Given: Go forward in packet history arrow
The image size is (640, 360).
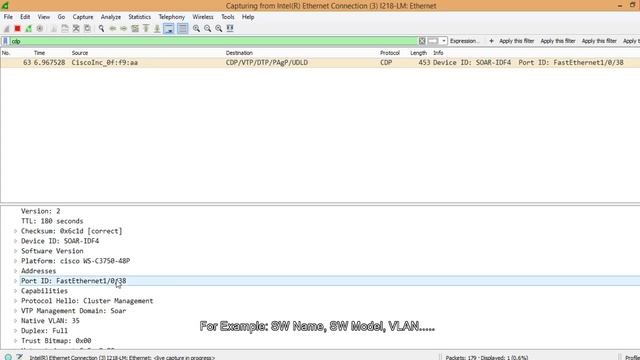Looking at the screenshot, I should (x=124, y=29).
